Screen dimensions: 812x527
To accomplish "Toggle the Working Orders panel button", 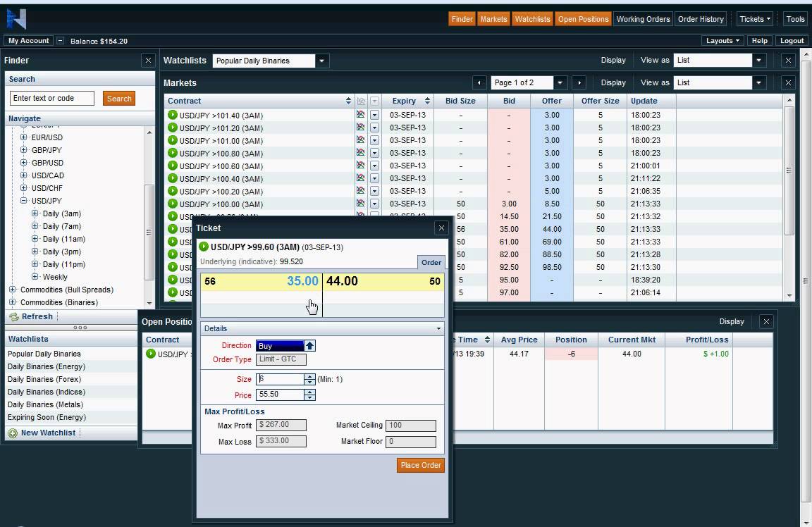I will [x=643, y=19].
